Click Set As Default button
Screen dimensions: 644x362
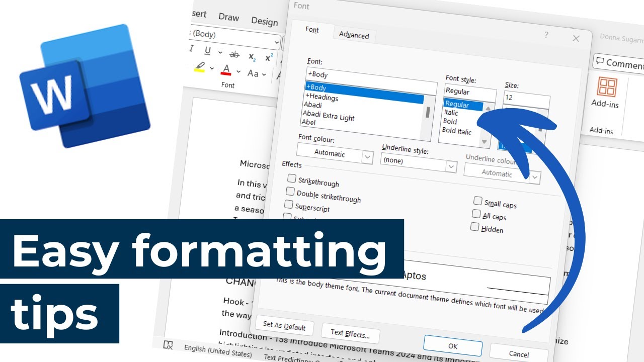[284, 326]
